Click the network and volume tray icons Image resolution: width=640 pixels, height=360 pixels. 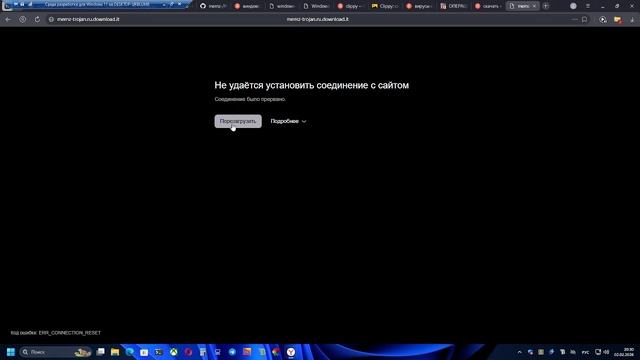pos(602,352)
